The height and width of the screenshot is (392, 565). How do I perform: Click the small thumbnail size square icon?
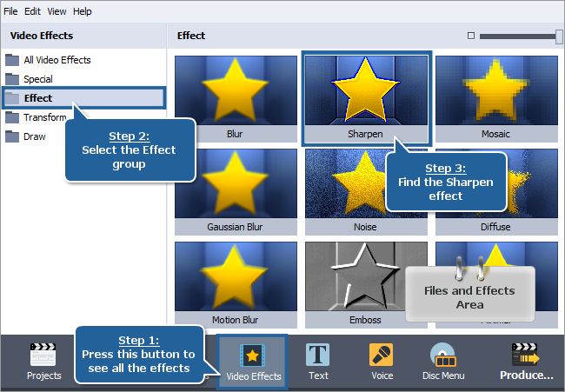470,36
